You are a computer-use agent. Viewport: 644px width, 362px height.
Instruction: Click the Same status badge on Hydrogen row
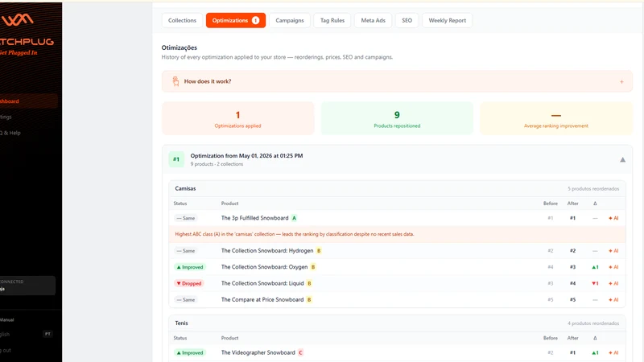tap(186, 251)
